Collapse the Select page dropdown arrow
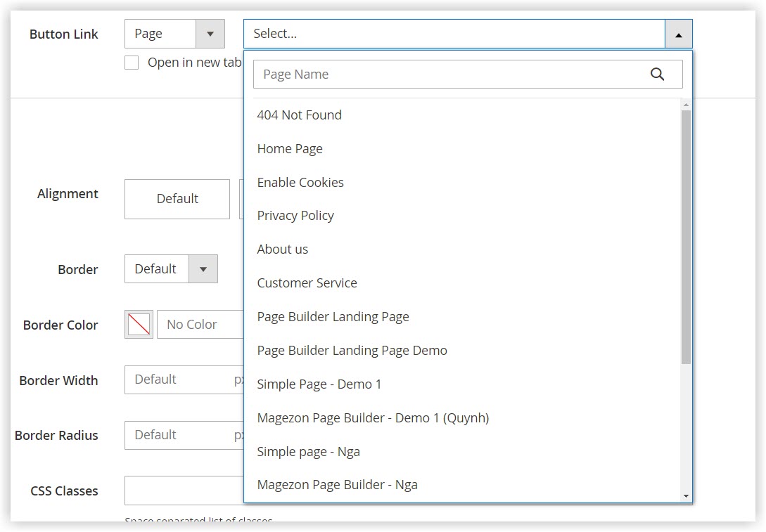Image resolution: width=766 pixels, height=532 pixels. (678, 34)
